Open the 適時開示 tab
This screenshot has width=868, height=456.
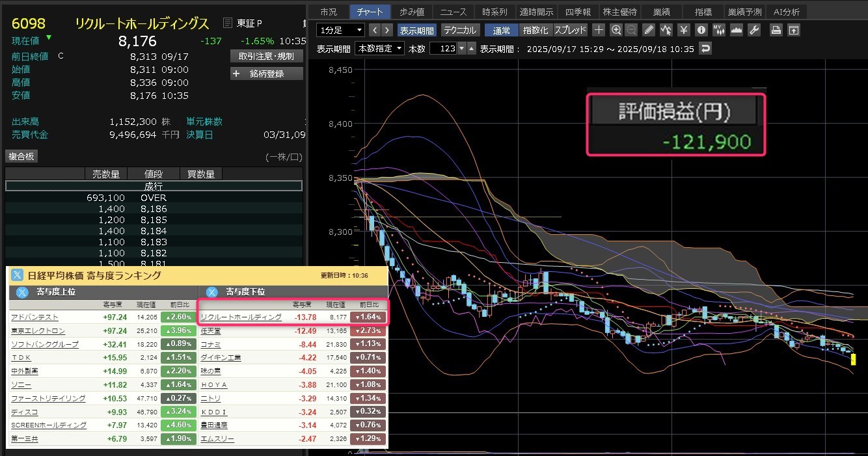coord(537,12)
